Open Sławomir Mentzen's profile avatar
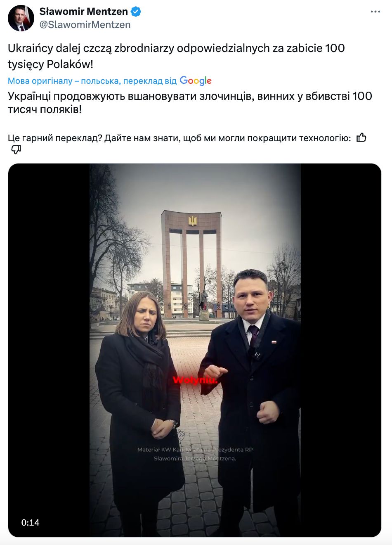Viewport: 392px width, 545px height. [x=21, y=18]
